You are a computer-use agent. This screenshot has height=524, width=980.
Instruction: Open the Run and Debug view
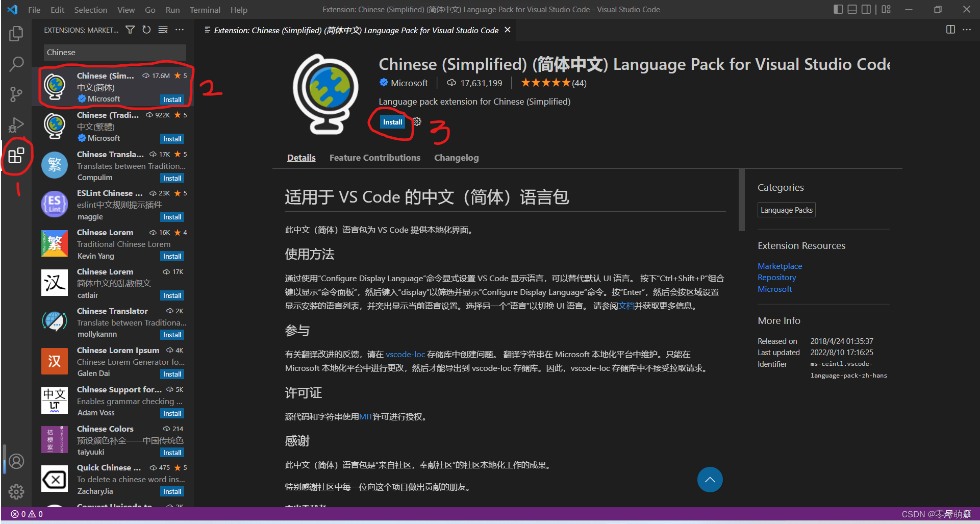coord(16,124)
